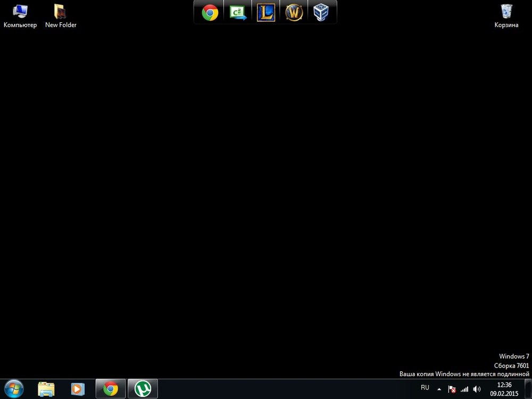The height and width of the screenshot is (399, 532).
Task: Click the clock showing 12:36
Action: tap(504, 389)
